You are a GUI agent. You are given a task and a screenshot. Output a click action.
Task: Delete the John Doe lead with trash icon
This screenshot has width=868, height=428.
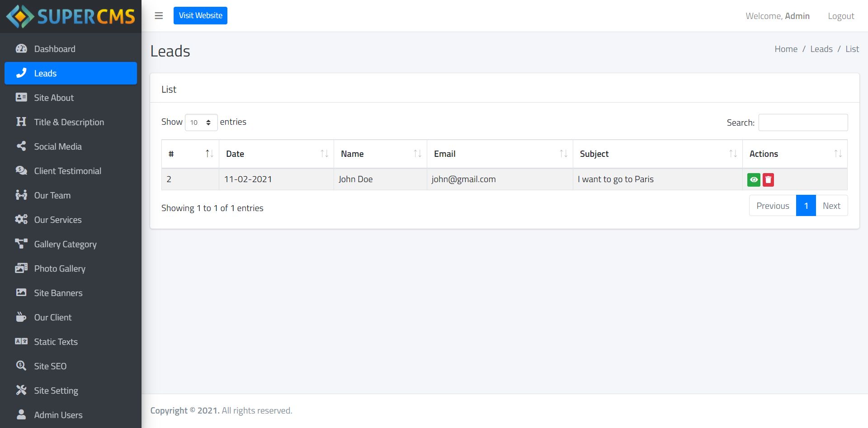point(768,180)
